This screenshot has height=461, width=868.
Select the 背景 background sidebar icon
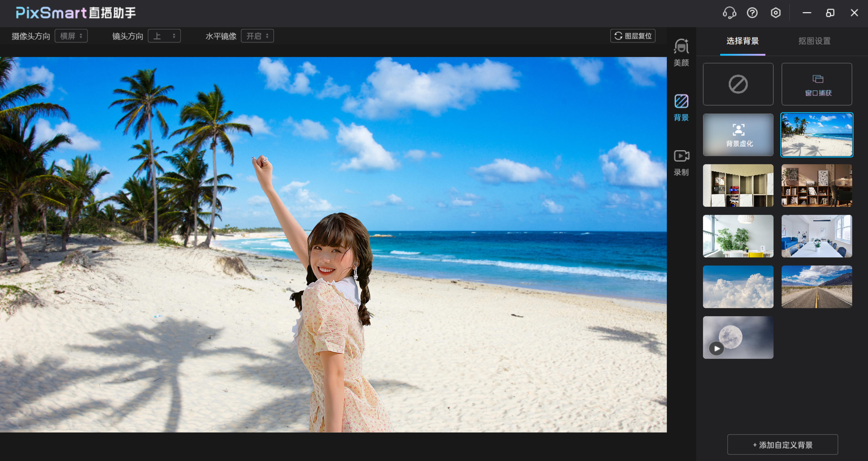681,107
